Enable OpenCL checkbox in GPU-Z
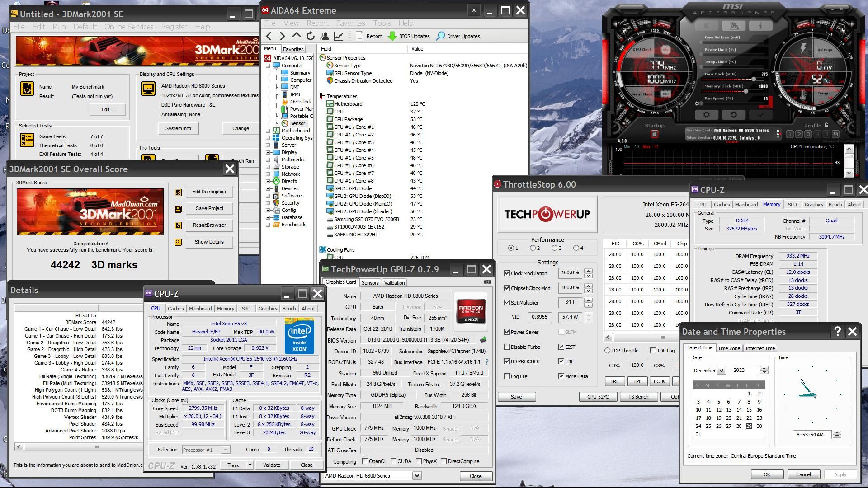The height and width of the screenshot is (488, 868). 365,461
